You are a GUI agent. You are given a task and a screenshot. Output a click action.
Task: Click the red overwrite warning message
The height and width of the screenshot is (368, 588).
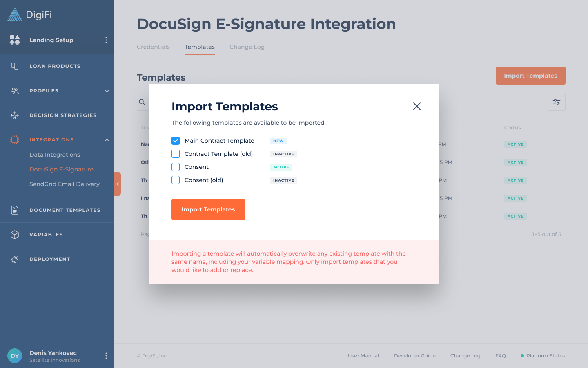[x=289, y=262]
